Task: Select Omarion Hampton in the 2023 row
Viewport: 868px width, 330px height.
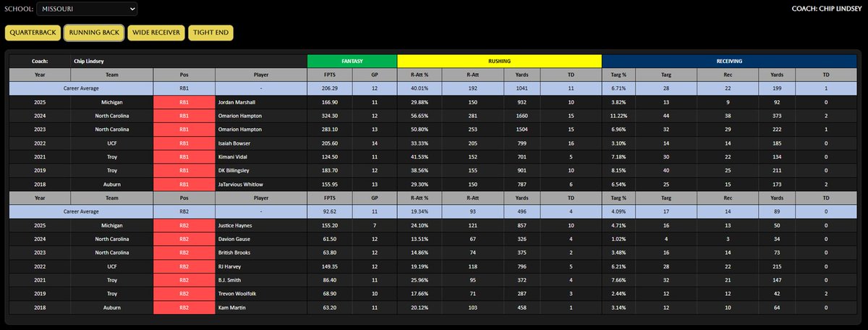Action: (242, 130)
